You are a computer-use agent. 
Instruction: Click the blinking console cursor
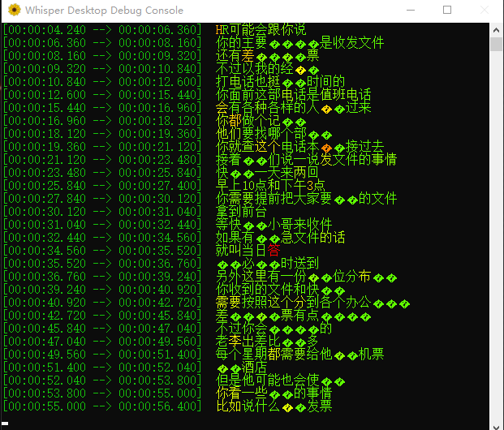coord(5,424)
